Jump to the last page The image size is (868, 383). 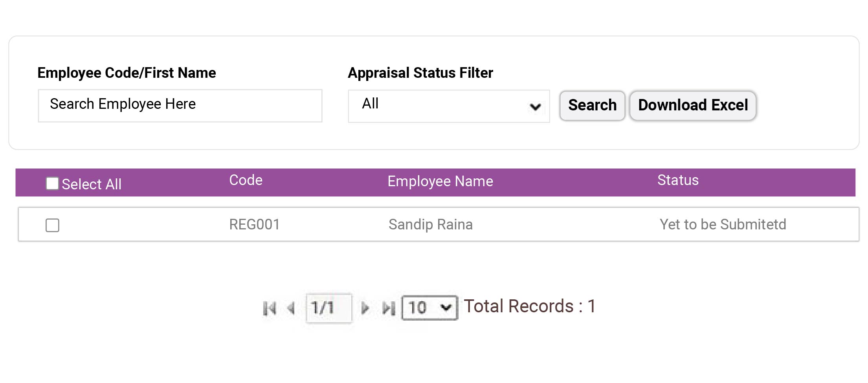click(388, 308)
